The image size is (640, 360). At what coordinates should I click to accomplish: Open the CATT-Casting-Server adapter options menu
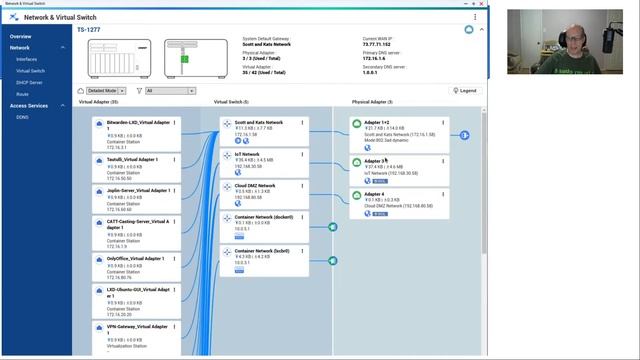(x=175, y=222)
